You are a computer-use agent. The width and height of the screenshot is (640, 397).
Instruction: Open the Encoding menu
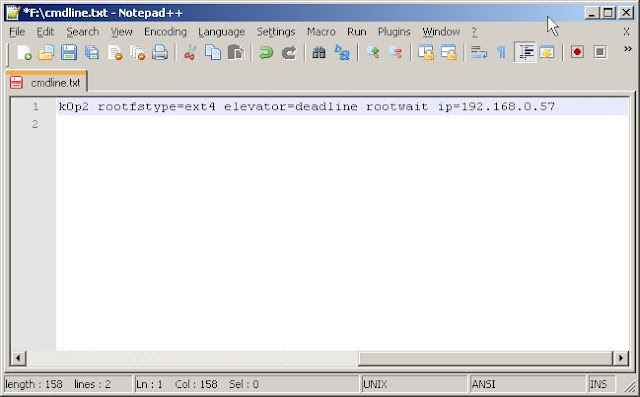(x=165, y=32)
